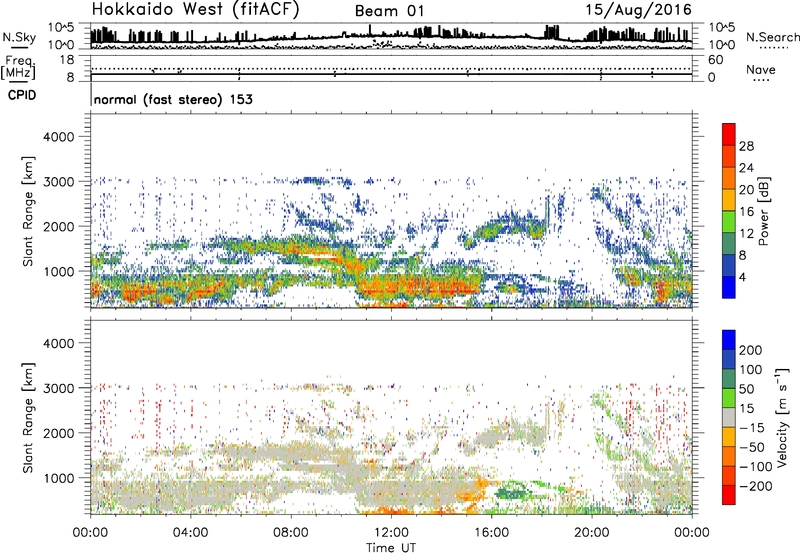Select the "Velocity [m s-1]" colorbar title
The image size is (800, 554).
[782, 417]
